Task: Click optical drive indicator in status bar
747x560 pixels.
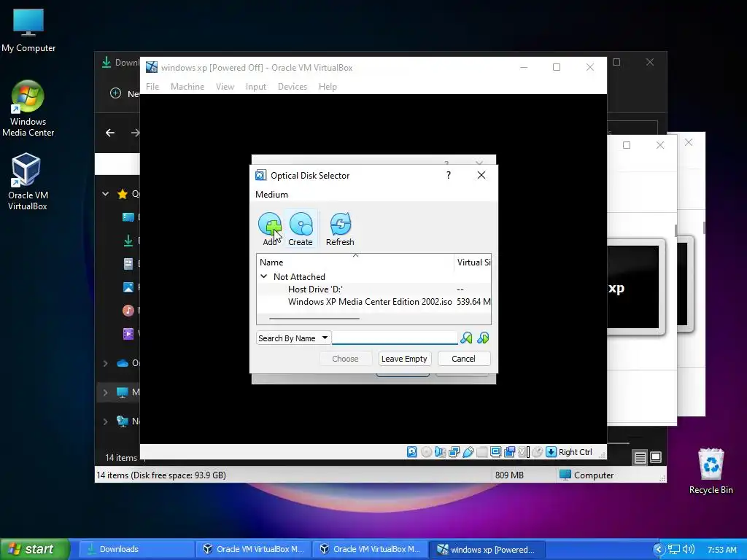Action: [x=426, y=452]
